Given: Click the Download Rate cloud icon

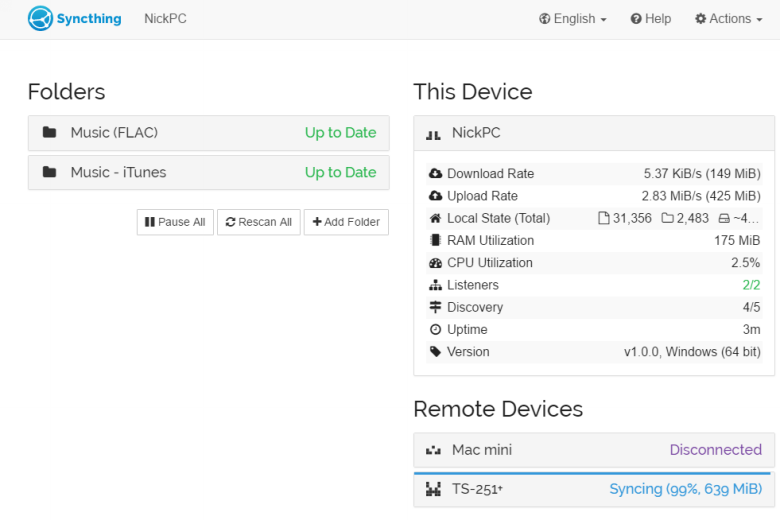Looking at the screenshot, I should [x=435, y=173].
